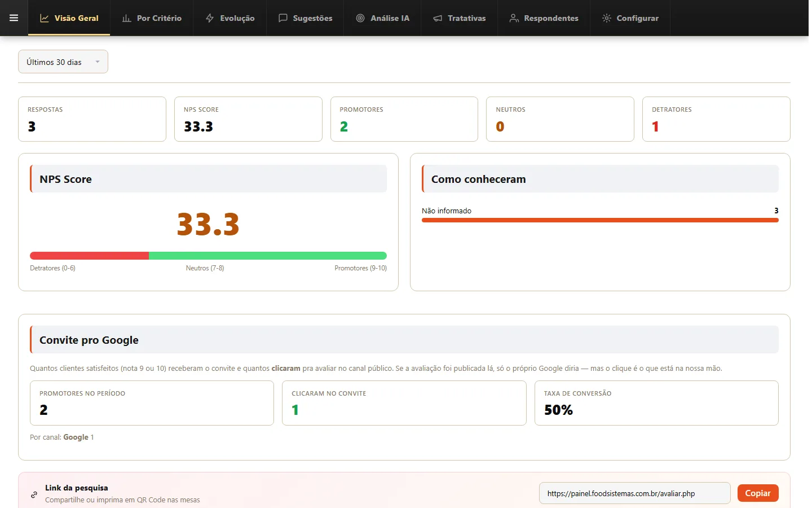The width and height of the screenshot is (812, 508).
Task: Select the Detratores stat card
Action: [x=716, y=119]
